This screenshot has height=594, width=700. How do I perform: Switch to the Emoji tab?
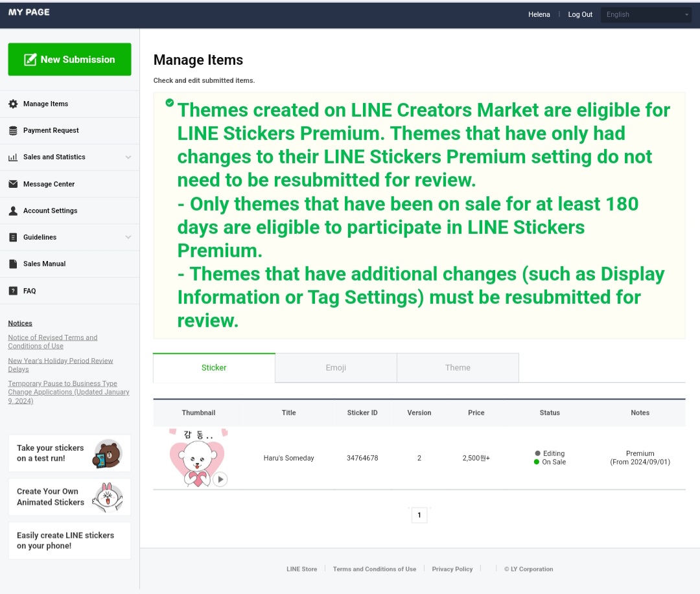(x=336, y=368)
